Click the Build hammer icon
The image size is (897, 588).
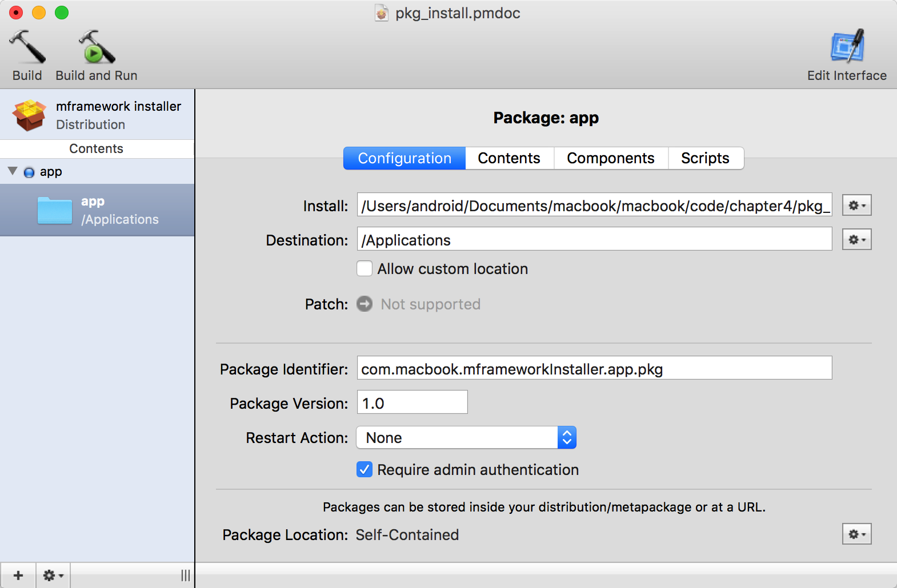27,47
